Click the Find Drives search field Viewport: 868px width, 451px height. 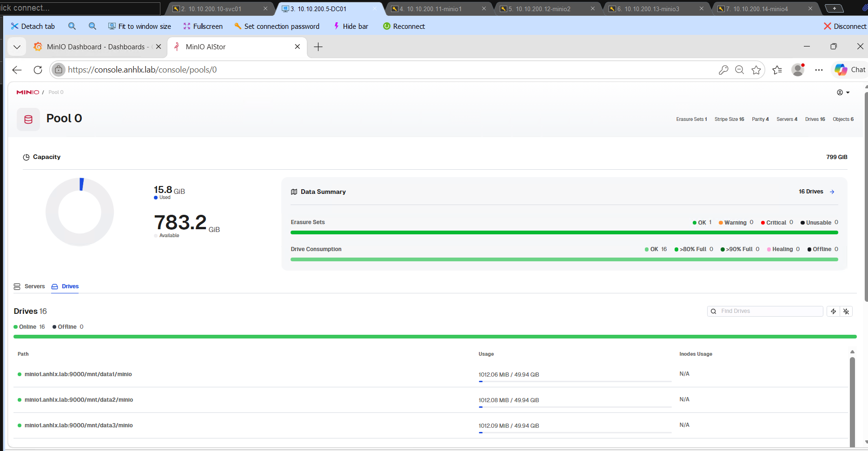coord(765,311)
